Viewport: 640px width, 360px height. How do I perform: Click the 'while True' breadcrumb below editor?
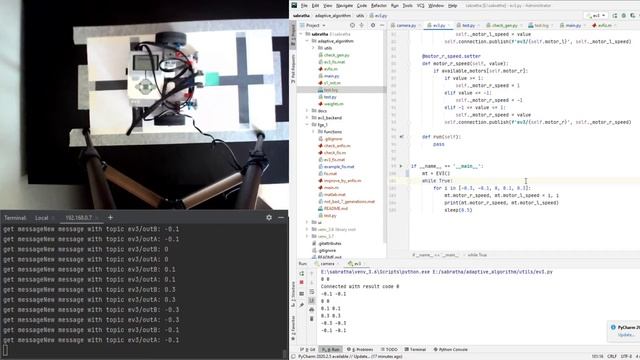pyautogui.click(x=477, y=255)
